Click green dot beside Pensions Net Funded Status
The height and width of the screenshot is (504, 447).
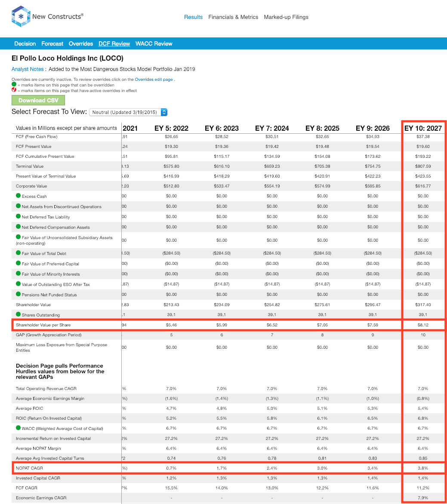pyautogui.click(x=18, y=294)
